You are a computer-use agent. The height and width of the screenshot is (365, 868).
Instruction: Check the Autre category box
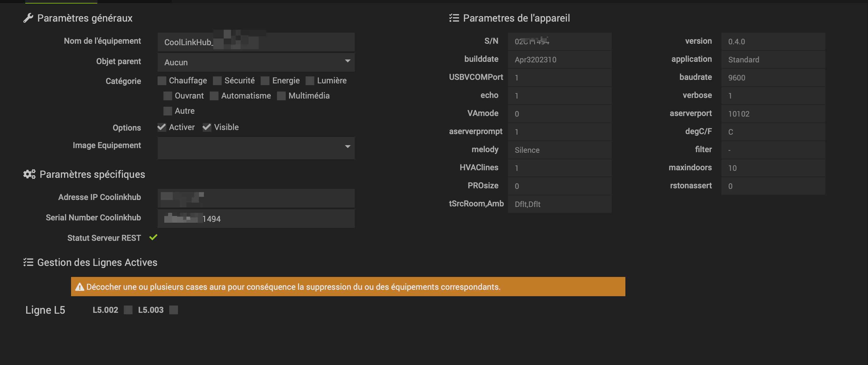coord(168,111)
